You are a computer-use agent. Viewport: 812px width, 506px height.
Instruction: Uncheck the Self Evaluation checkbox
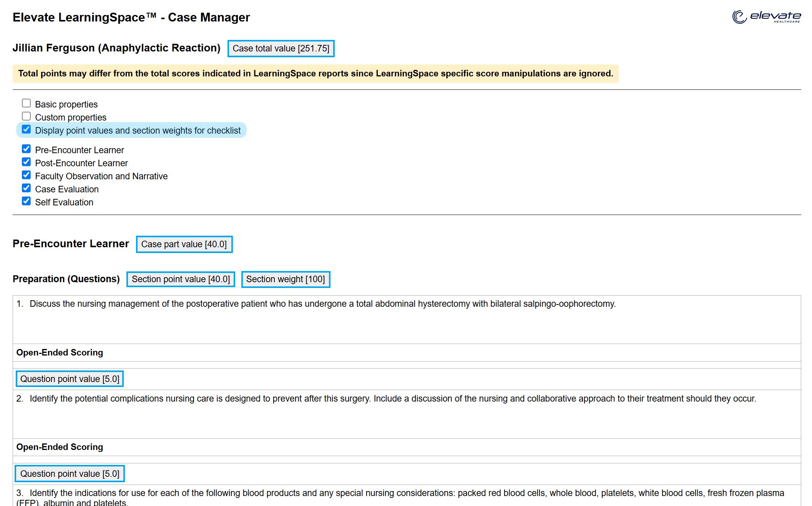pyautogui.click(x=26, y=201)
